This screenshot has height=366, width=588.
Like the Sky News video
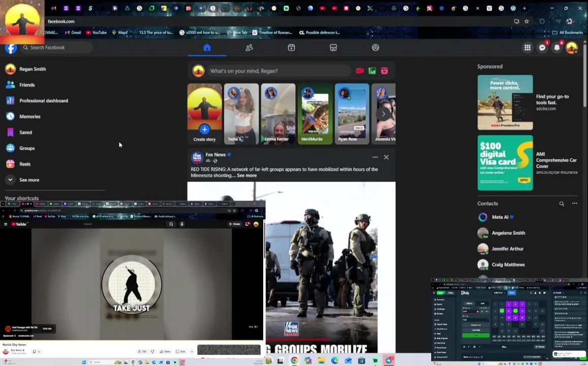142,352
